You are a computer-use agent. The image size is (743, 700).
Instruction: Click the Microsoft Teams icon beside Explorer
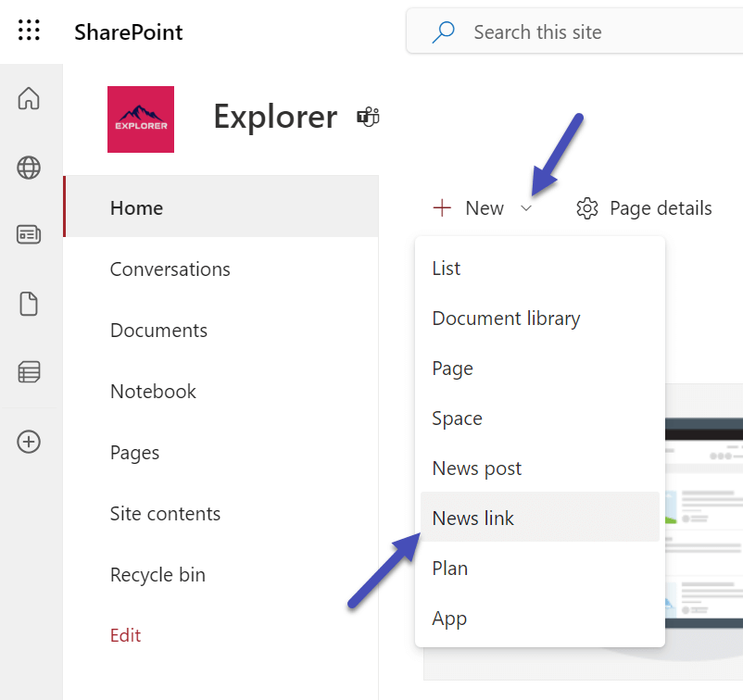point(368,117)
